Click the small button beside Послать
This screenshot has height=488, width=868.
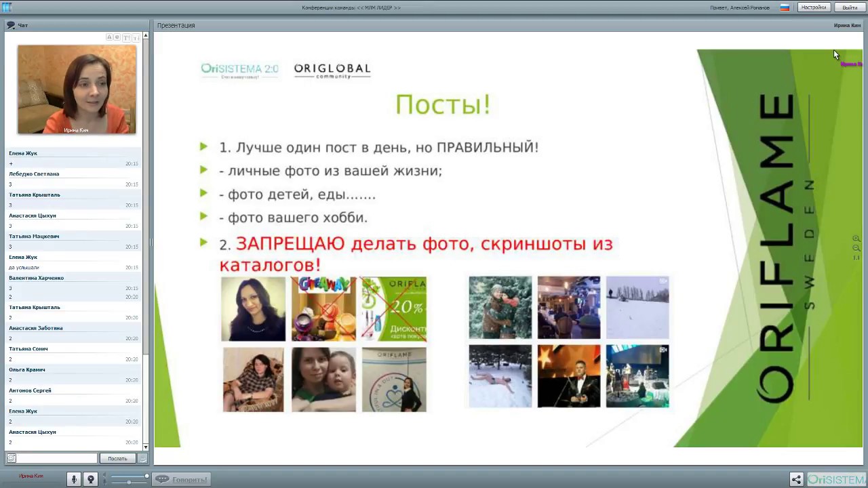tap(143, 458)
